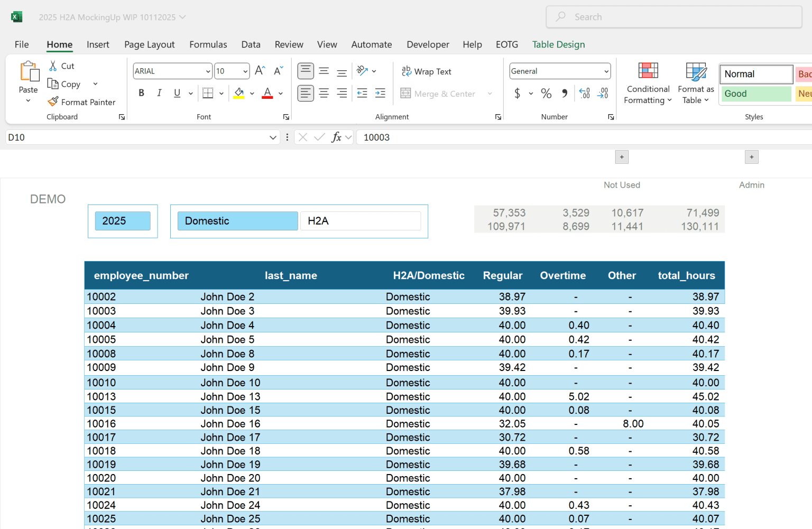This screenshot has width=812, height=529.
Task: Enable Wrap Text for the cell
Action: (x=427, y=71)
